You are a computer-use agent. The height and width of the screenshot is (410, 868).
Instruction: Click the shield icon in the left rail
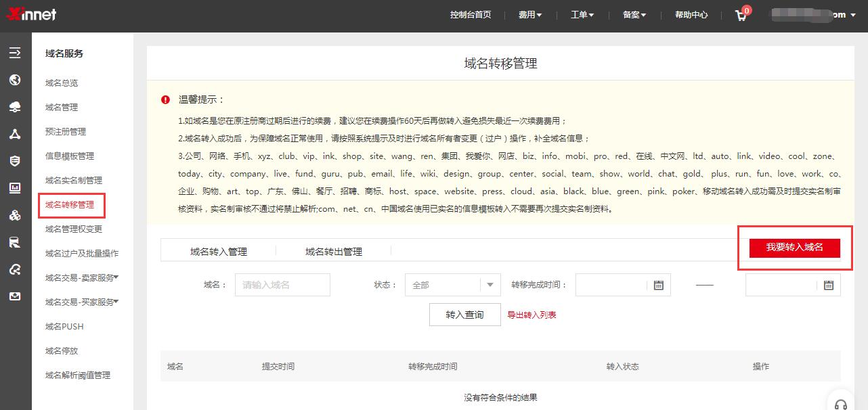tap(15, 161)
